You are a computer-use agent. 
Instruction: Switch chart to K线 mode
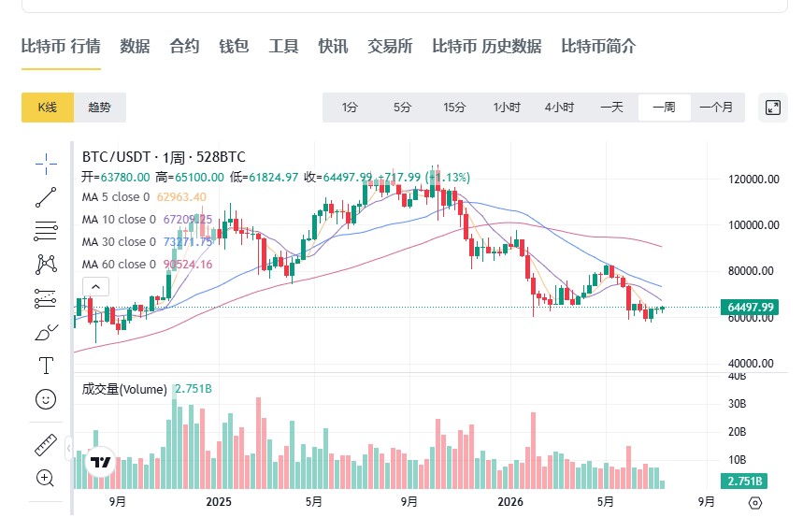click(x=48, y=108)
